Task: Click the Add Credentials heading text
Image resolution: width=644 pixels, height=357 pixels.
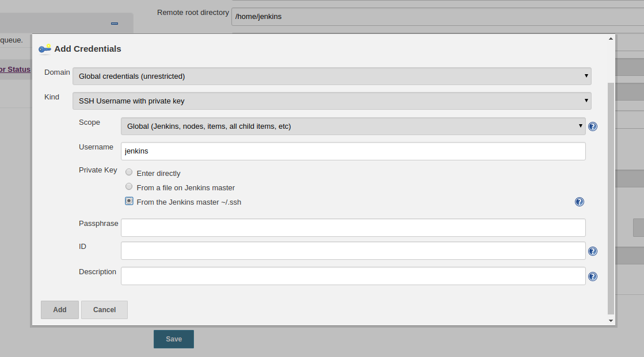Action: click(87, 49)
